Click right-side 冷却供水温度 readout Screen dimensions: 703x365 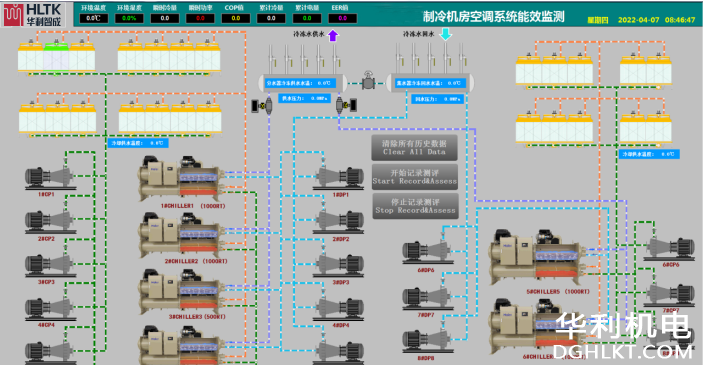coord(649,154)
